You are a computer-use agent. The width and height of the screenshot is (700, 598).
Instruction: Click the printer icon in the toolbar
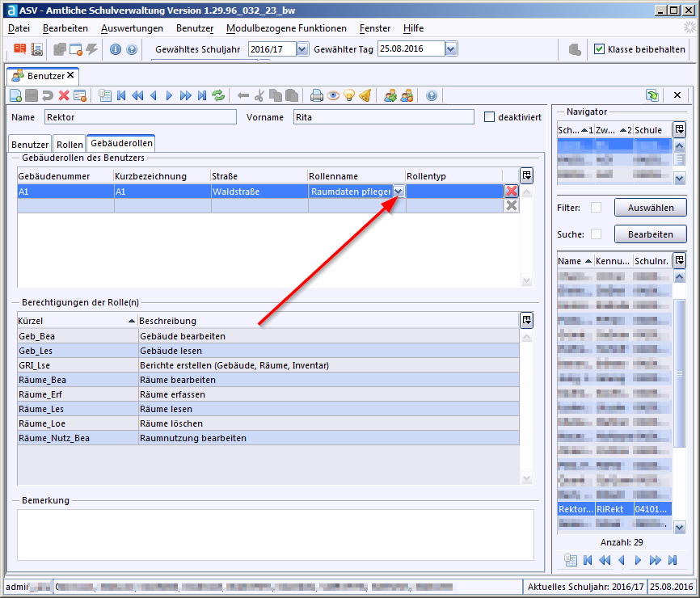coord(317,95)
